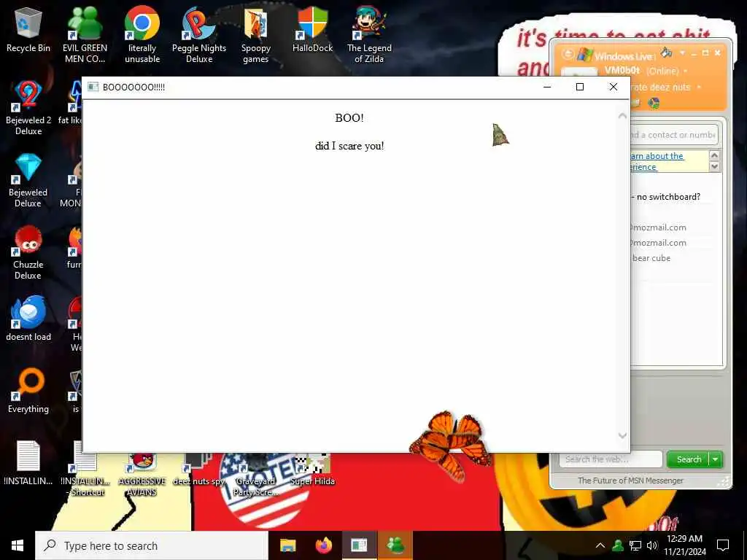This screenshot has width=747, height=560.
Task: Click the Windows Start button
Action: 18,545
